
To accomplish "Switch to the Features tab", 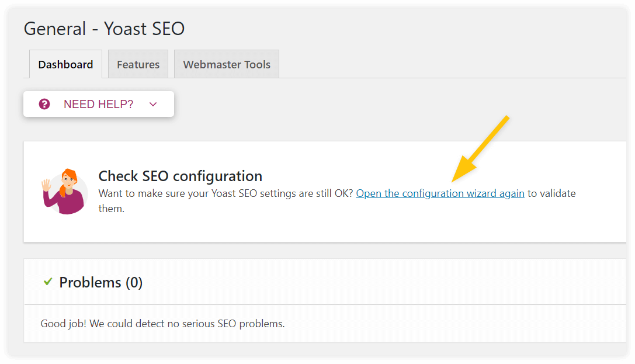I will pos(138,64).
